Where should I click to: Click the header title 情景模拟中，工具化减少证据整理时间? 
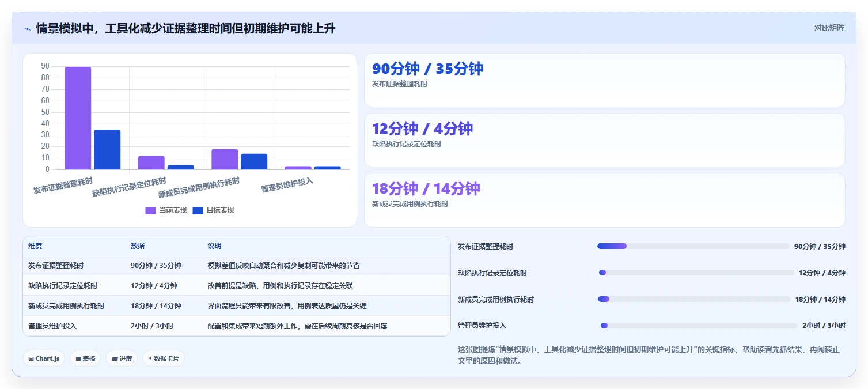(185, 28)
